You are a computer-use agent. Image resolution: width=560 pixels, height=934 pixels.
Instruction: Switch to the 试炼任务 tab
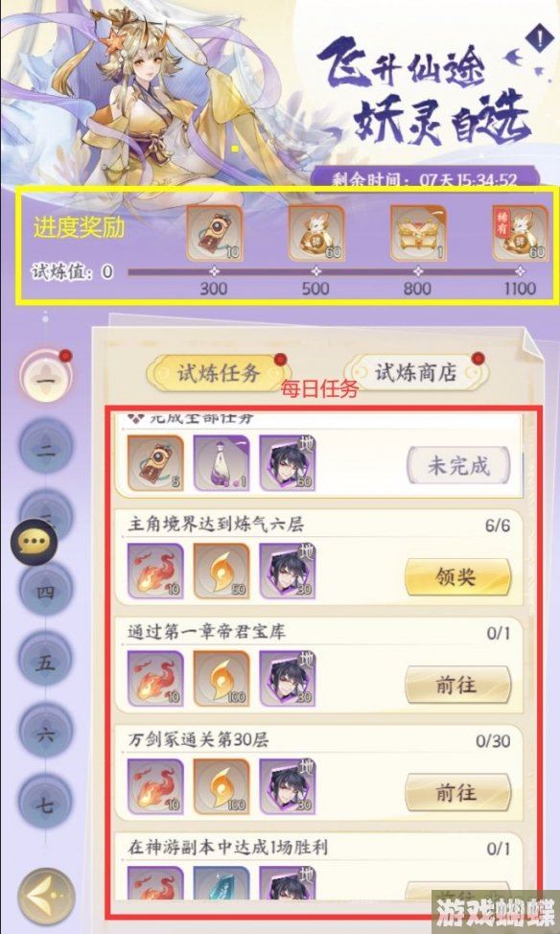tap(219, 373)
